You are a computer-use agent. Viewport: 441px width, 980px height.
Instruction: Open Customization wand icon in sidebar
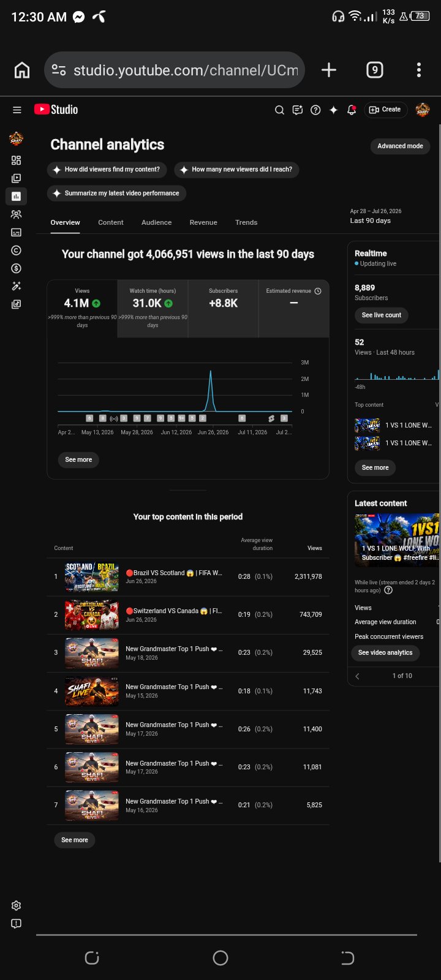coord(16,286)
